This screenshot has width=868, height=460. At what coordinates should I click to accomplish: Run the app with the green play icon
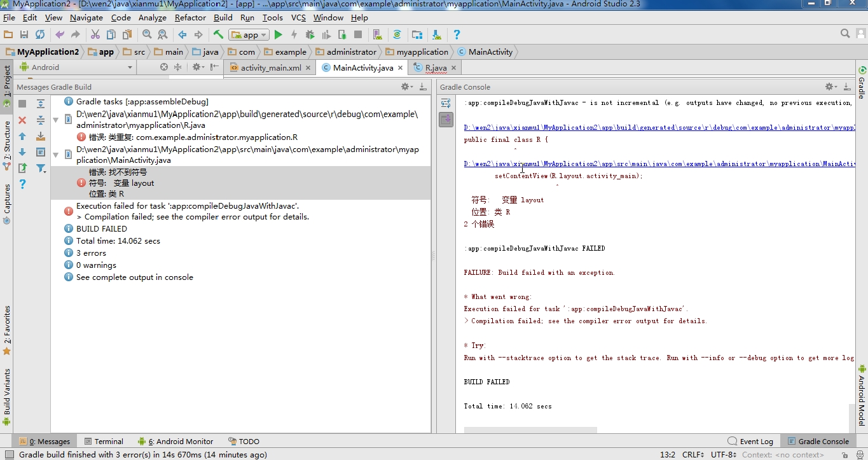coord(278,34)
